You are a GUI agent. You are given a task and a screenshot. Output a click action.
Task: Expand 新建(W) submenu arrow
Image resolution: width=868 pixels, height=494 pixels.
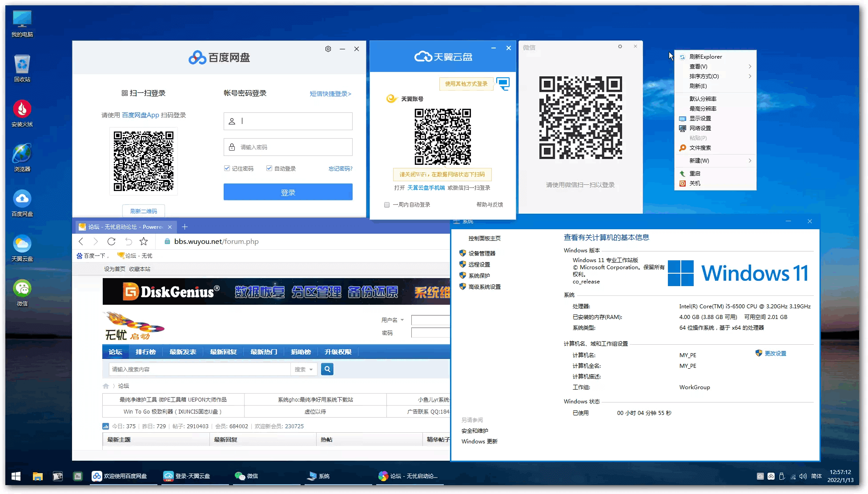[750, 160]
